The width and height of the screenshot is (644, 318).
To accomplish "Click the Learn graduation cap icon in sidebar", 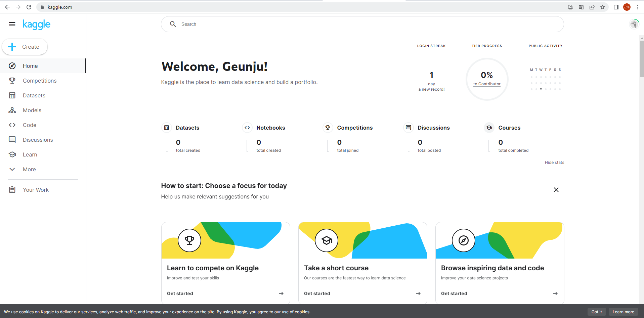I will 12,154.
